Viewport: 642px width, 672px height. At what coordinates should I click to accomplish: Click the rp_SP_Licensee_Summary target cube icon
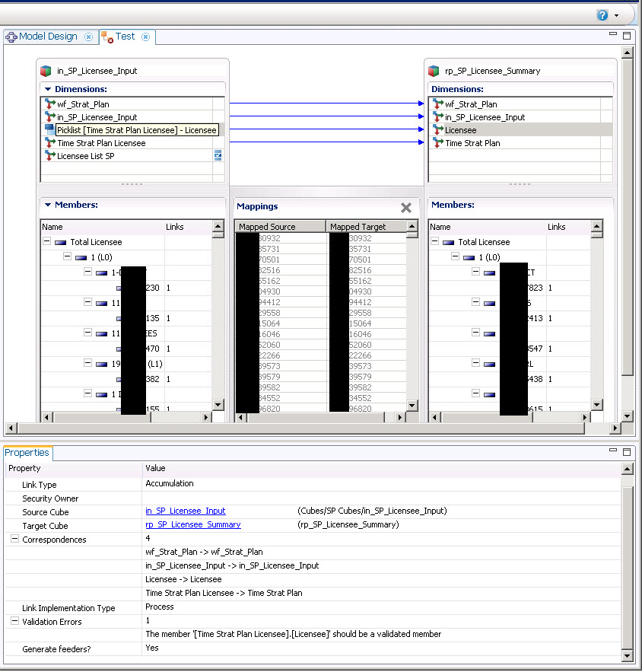[x=434, y=71]
